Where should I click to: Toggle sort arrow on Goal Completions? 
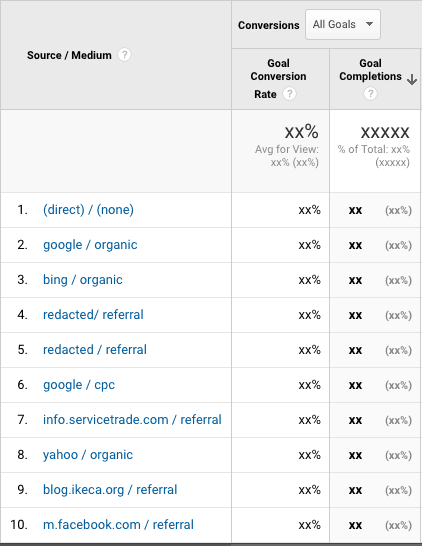pyautogui.click(x=412, y=79)
